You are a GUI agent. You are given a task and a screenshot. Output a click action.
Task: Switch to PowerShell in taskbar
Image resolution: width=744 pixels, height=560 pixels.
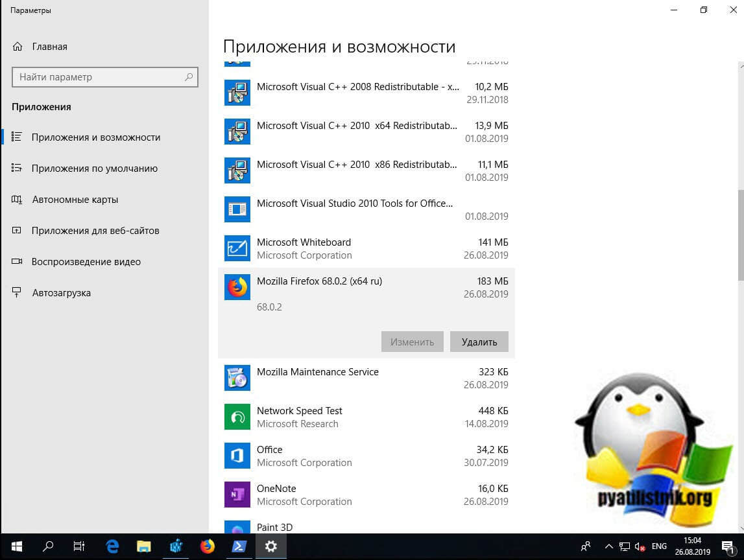click(x=239, y=546)
